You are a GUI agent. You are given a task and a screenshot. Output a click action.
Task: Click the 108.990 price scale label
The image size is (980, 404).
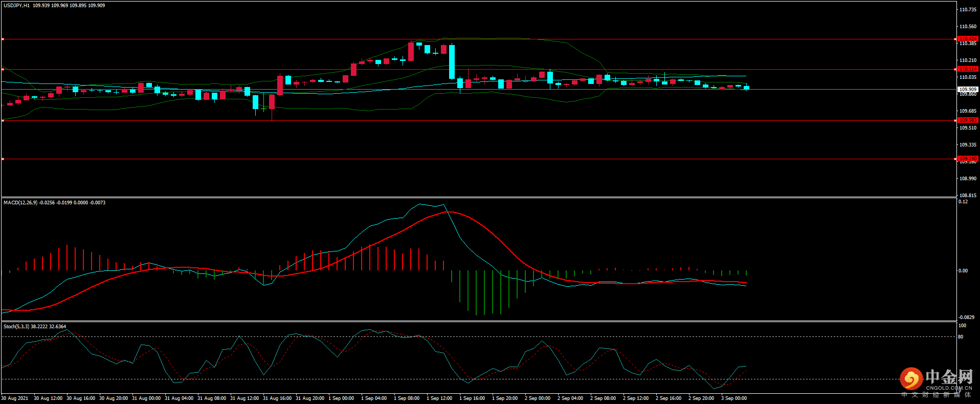pyautogui.click(x=968, y=179)
